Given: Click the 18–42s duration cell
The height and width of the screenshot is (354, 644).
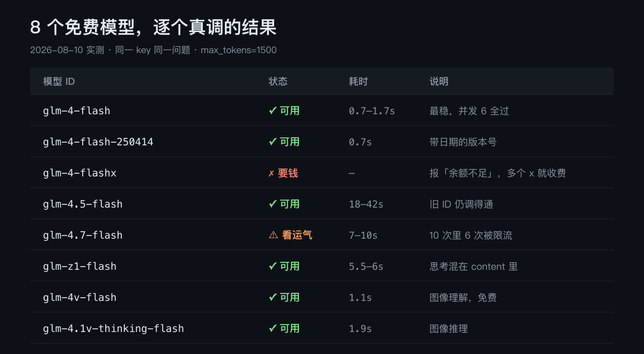Looking at the screenshot, I should [366, 204].
